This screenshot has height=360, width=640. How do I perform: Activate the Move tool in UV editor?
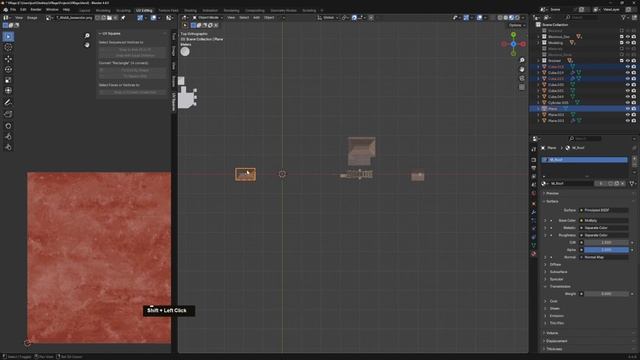click(8, 59)
